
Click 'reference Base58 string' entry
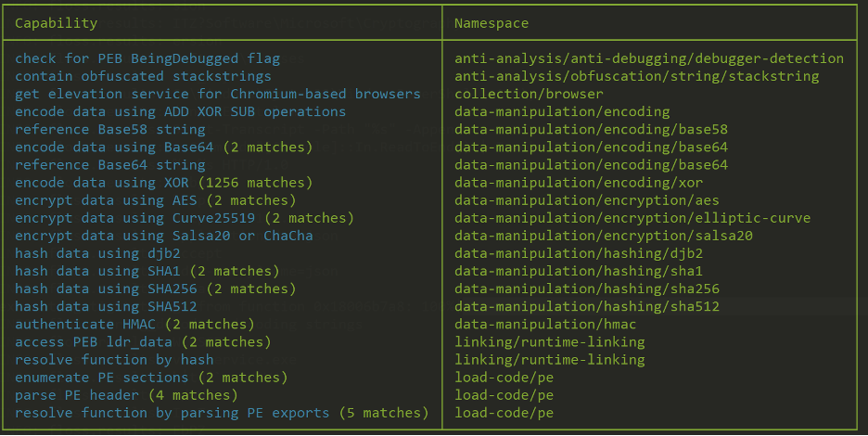tap(110, 130)
